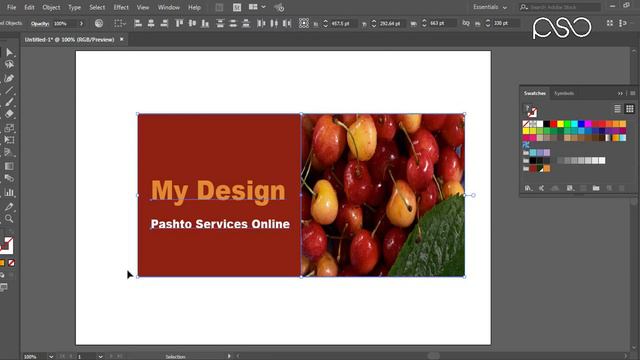Open the Essentials workspace dropdown
This screenshot has height=360, width=640.
click(x=490, y=7)
